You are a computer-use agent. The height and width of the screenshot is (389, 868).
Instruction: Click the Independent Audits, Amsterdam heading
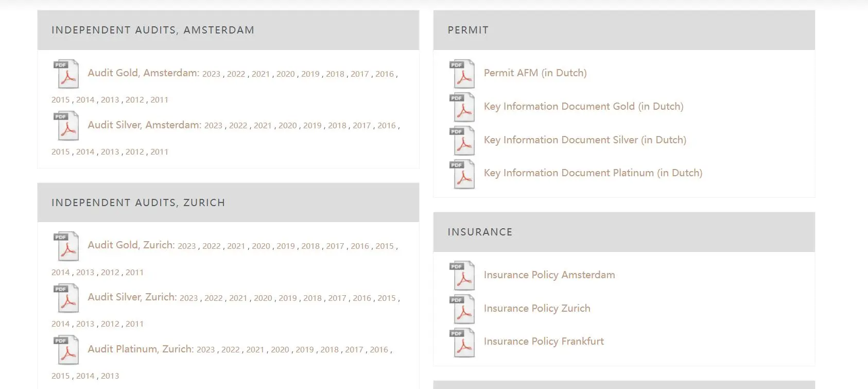tap(153, 30)
